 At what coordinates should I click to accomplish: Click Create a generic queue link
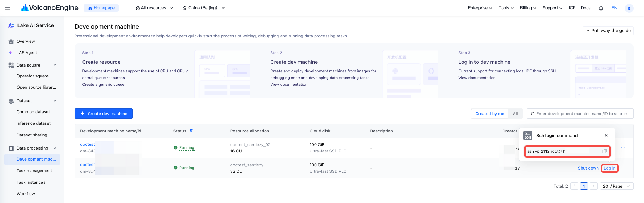tap(103, 85)
